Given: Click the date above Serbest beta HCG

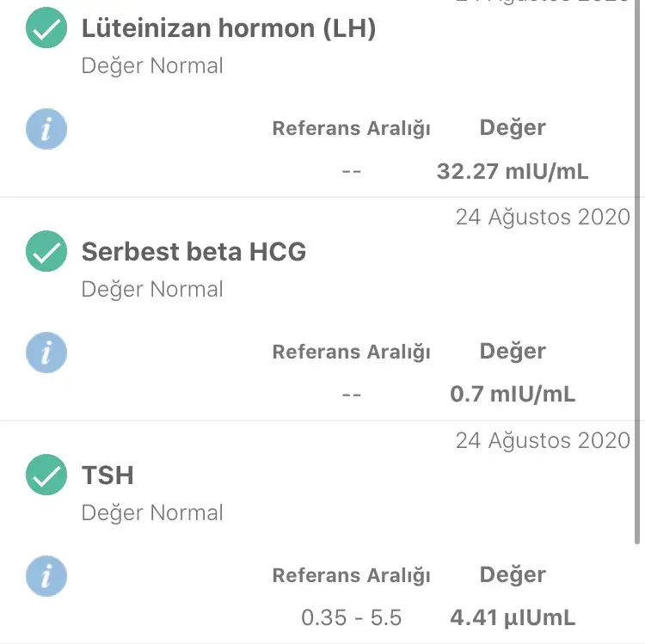Looking at the screenshot, I should [543, 217].
